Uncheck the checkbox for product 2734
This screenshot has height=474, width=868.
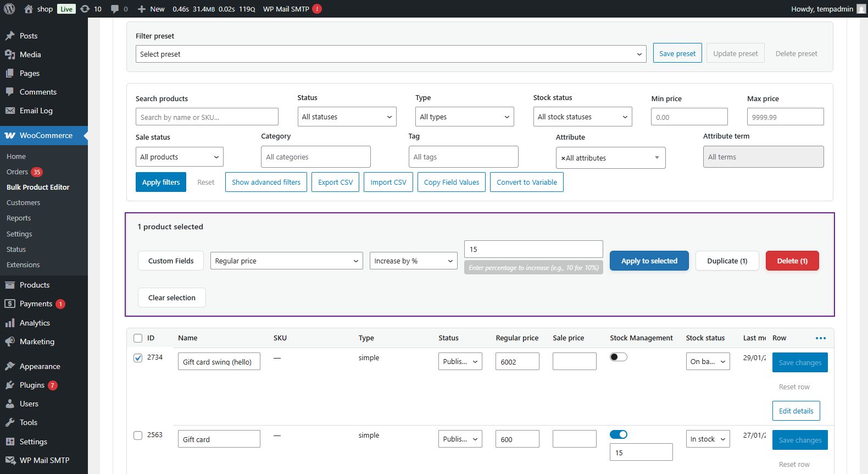[138, 358]
